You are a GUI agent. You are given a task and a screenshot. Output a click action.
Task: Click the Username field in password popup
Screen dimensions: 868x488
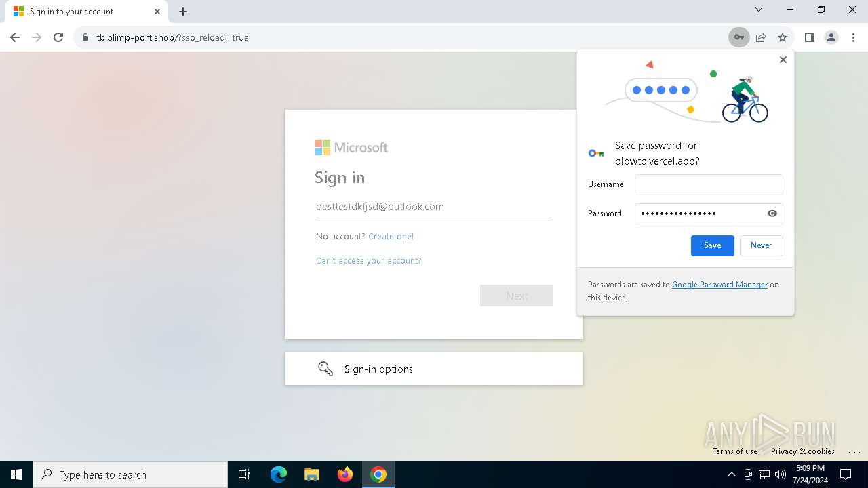(x=709, y=184)
